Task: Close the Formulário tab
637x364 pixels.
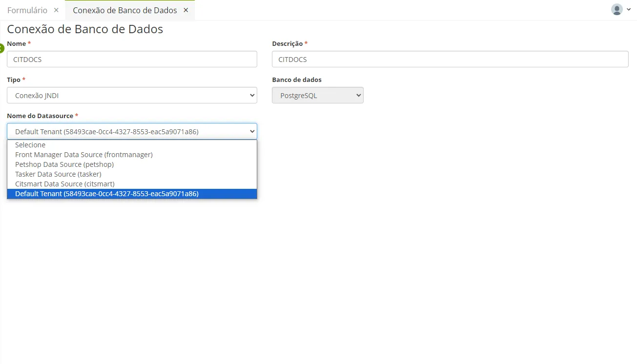Action: [56, 10]
